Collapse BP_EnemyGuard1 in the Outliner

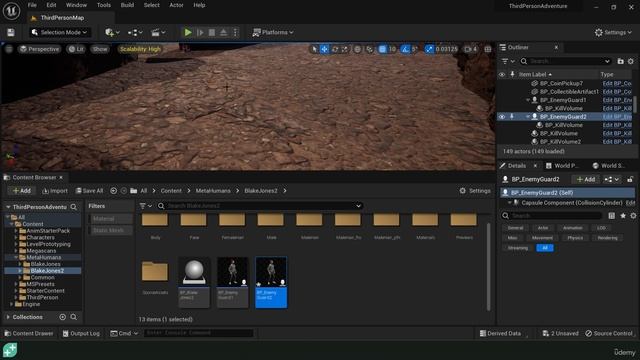tap(527, 100)
